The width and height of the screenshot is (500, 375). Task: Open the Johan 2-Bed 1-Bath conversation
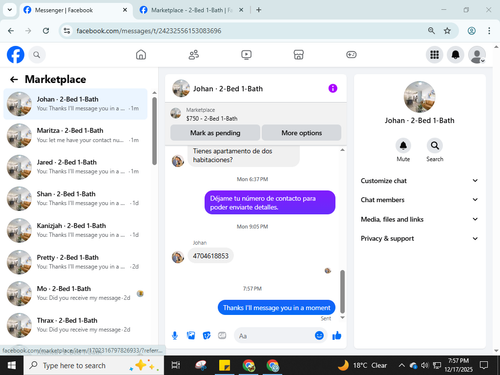tap(75, 104)
